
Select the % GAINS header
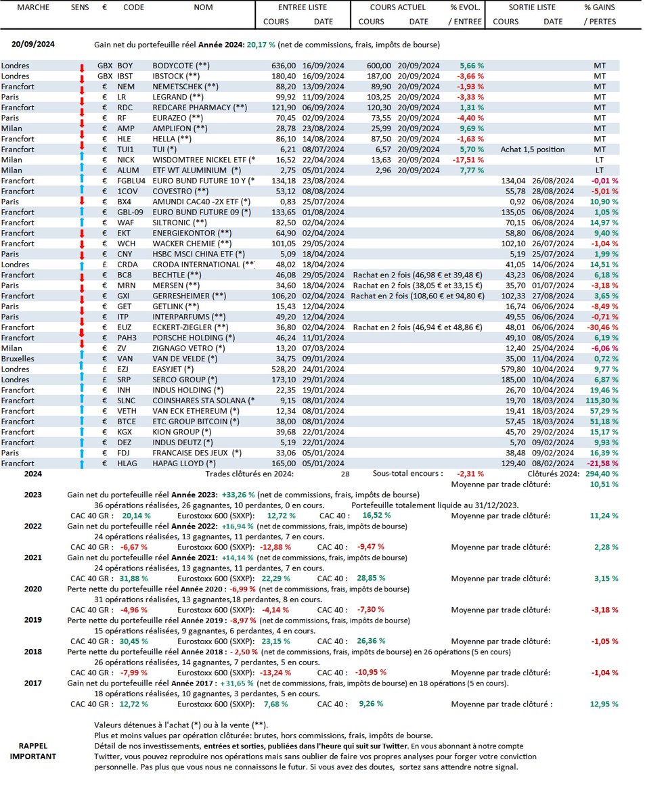point(601,7)
